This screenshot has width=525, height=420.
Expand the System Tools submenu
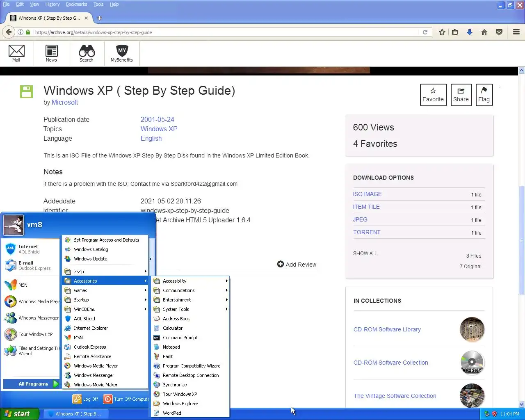(x=190, y=309)
